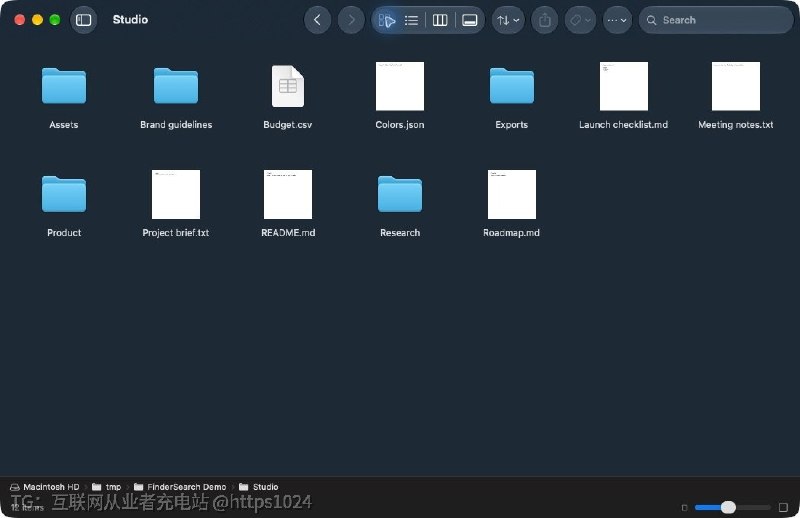The height and width of the screenshot is (518, 800).
Task: Click the Exports folder name label
Action: point(512,125)
